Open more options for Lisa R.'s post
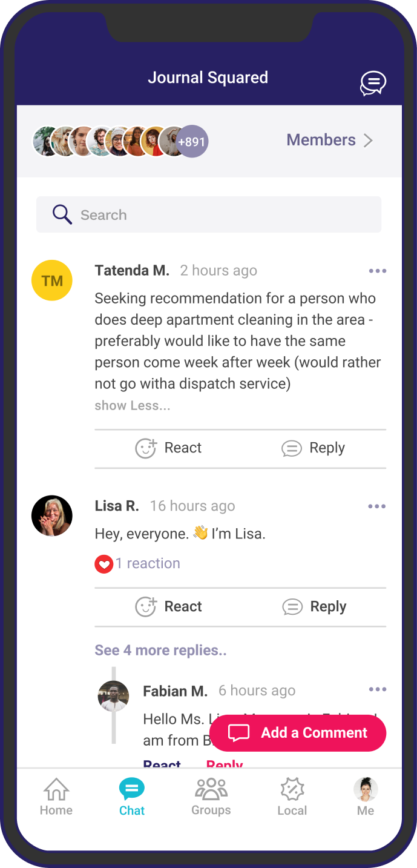This screenshot has height=868, width=417. [376, 506]
